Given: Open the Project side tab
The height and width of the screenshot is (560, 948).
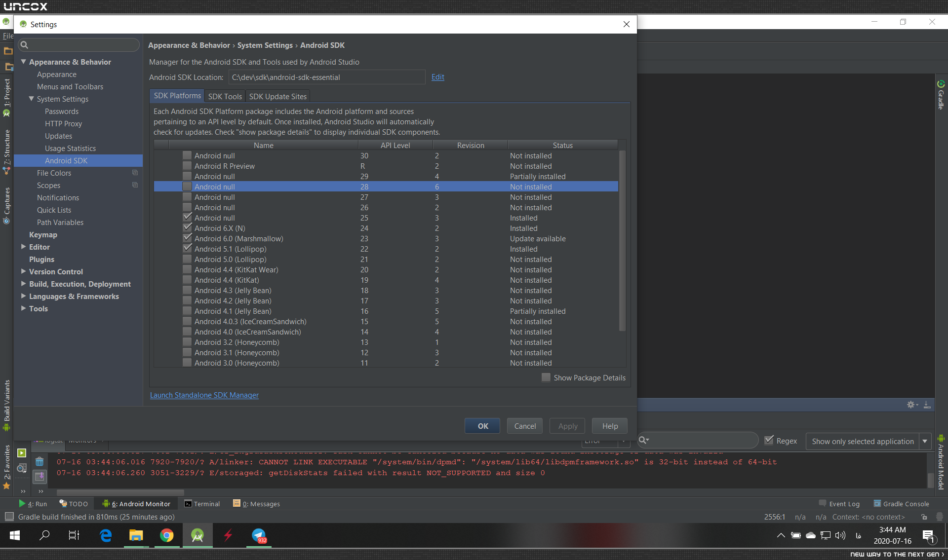Looking at the screenshot, I should (x=7, y=97).
